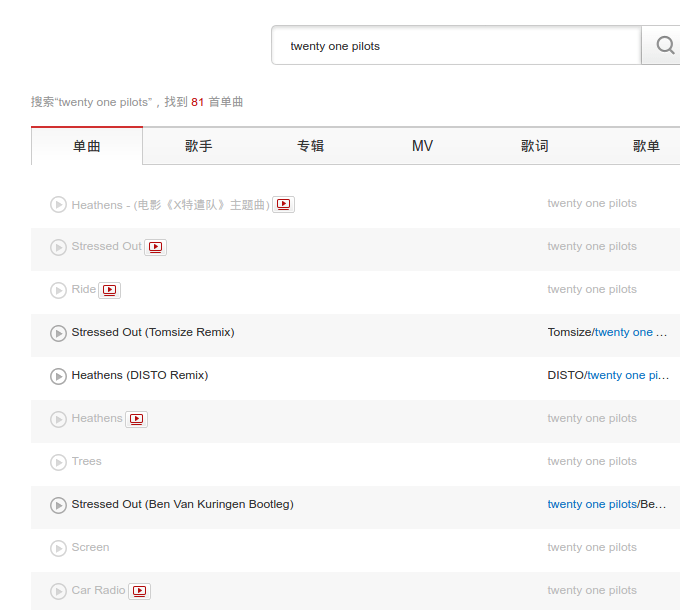Click the title text 'Stressed Out' in MV row
The width and height of the screenshot is (680, 610).
[x=106, y=246]
